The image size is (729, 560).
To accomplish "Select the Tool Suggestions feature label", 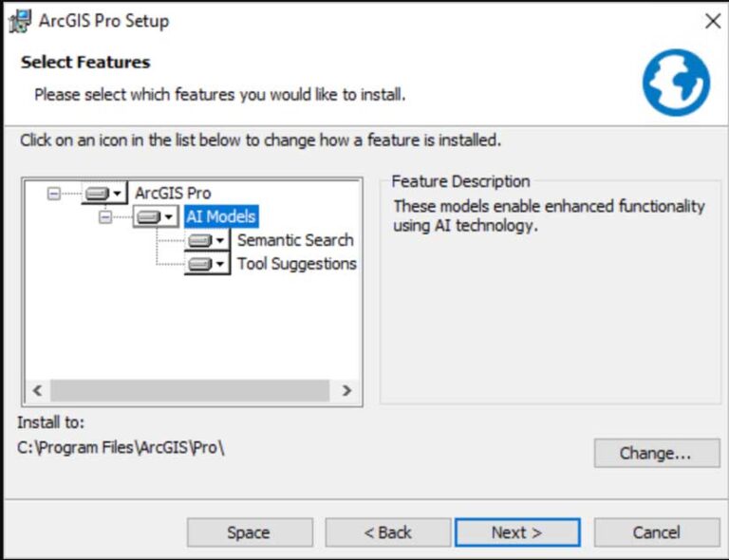I will [x=296, y=264].
